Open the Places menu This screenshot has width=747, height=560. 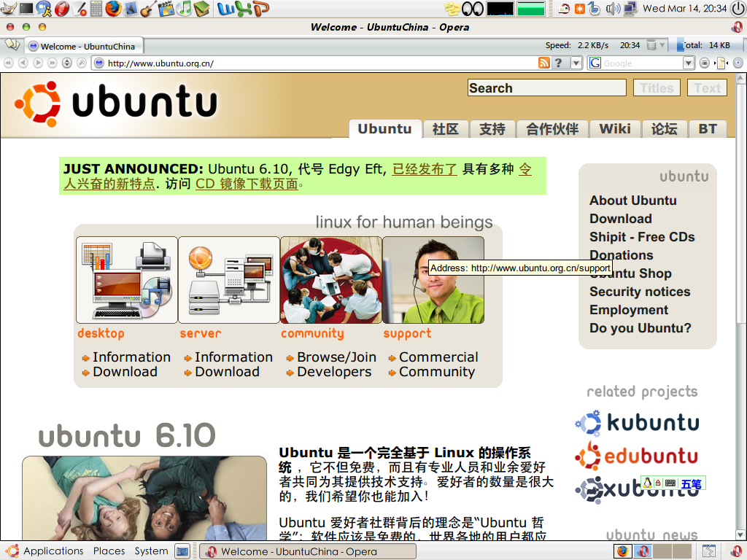point(109,551)
